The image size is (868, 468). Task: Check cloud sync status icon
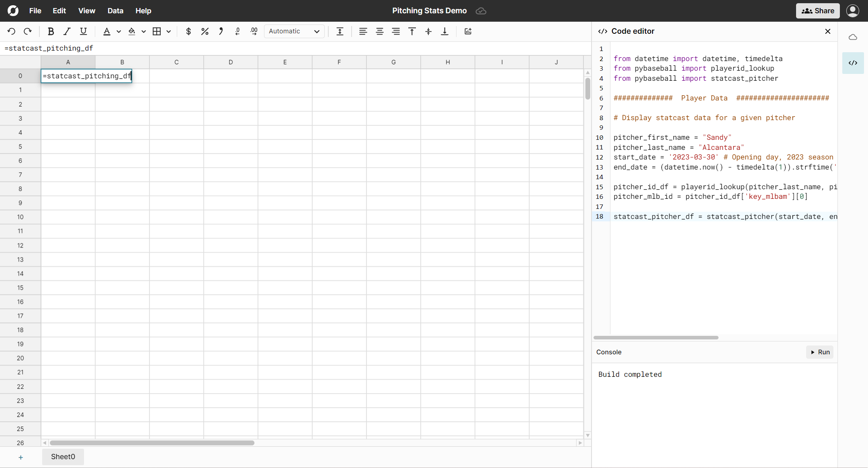(x=481, y=11)
